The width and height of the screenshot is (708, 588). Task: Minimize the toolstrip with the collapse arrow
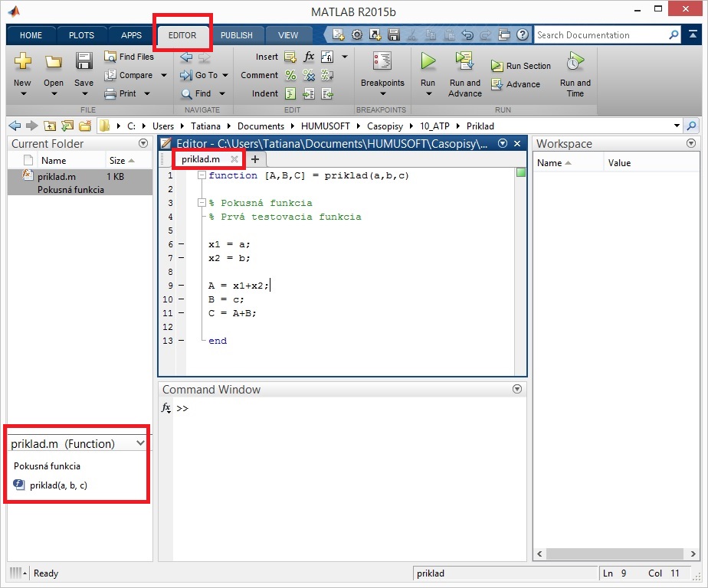pyautogui.click(x=693, y=34)
